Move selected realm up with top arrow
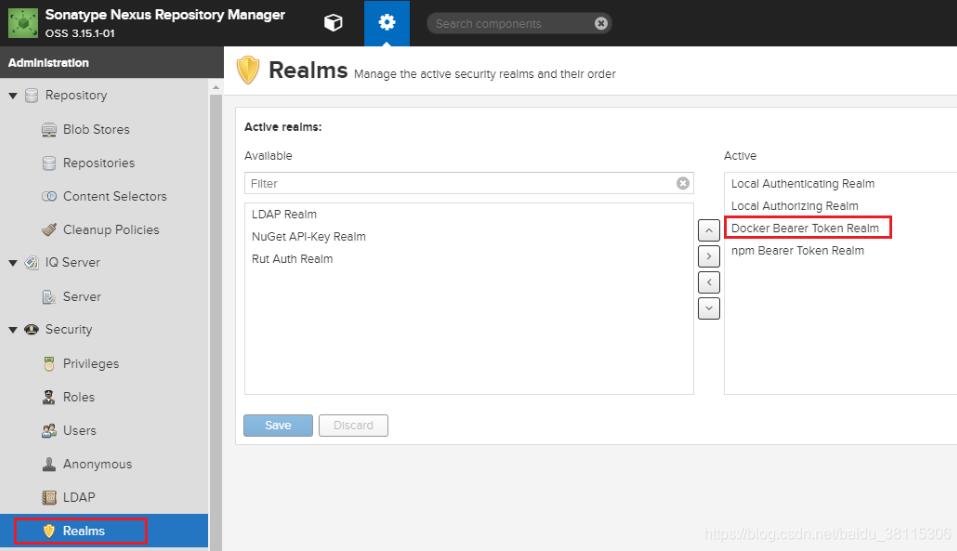 click(x=708, y=230)
